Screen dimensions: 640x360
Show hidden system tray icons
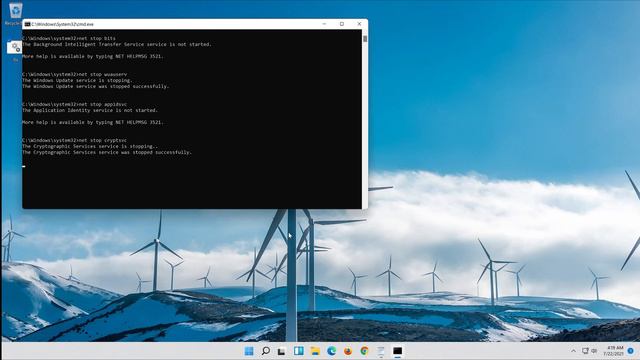(573, 351)
